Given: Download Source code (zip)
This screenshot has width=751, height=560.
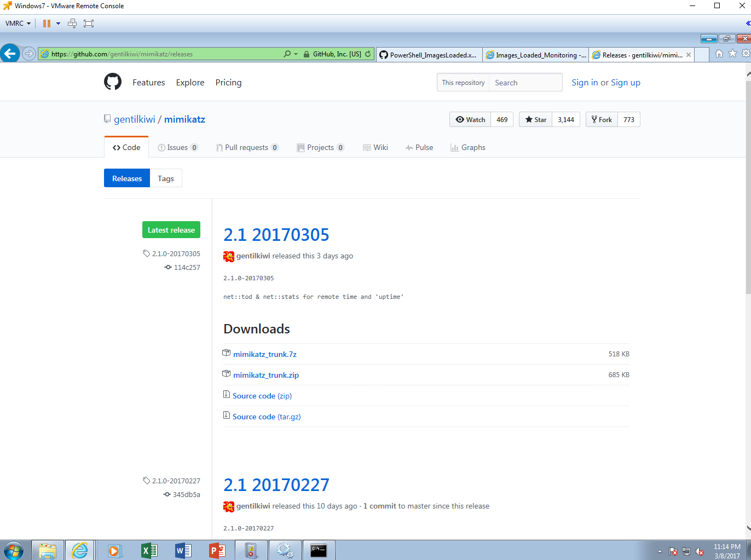Looking at the screenshot, I should click(x=262, y=396).
